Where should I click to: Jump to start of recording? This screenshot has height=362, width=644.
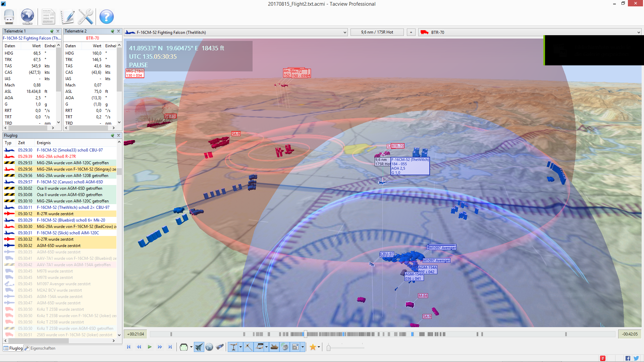129,347
